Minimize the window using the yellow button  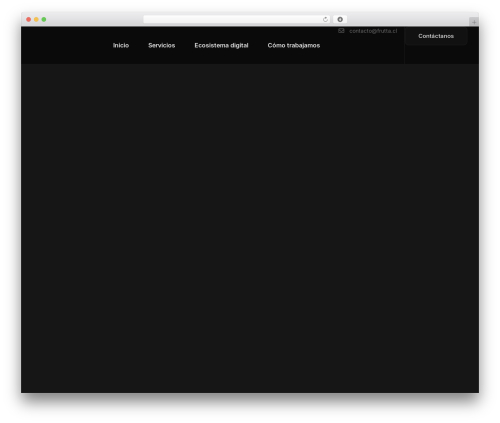coord(36,19)
